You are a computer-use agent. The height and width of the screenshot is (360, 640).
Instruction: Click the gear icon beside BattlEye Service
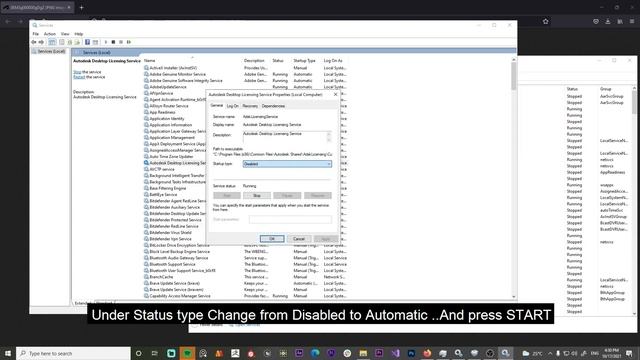(x=146, y=195)
